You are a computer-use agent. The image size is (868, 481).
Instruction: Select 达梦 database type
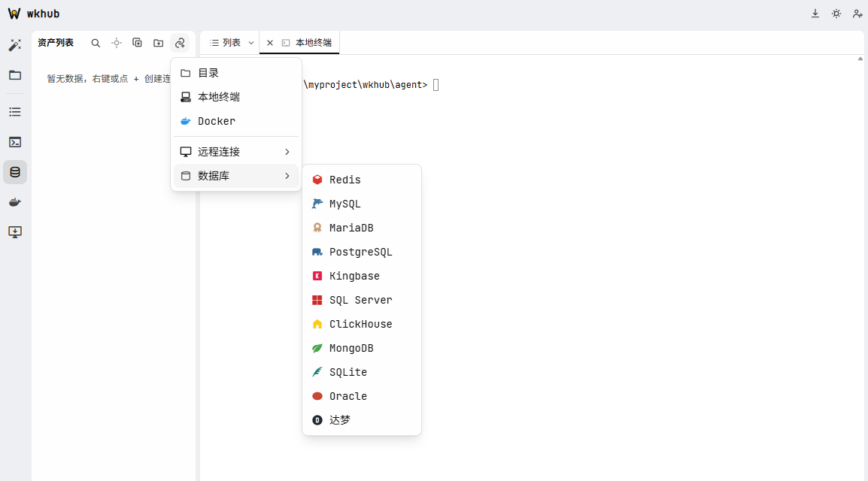pyautogui.click(x=362, y=420)
